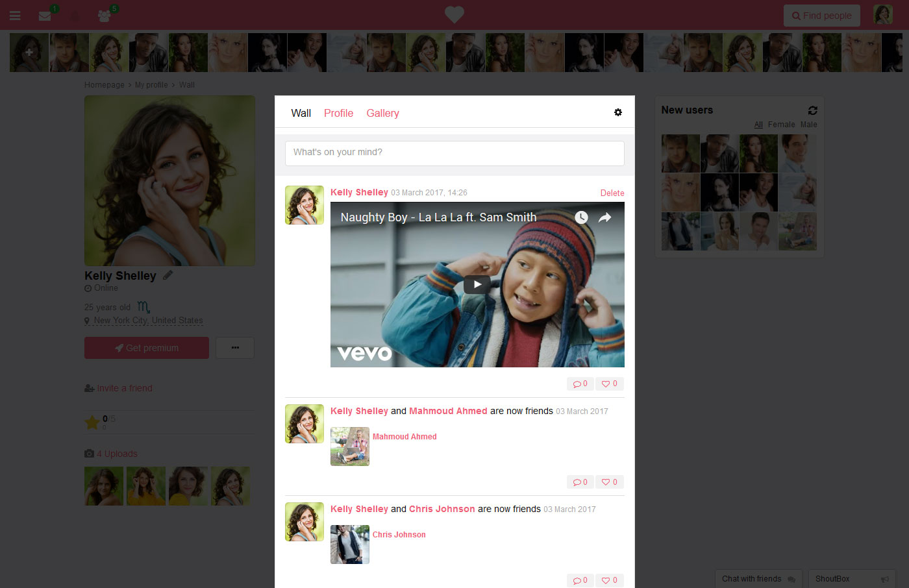Open the first uploaded photo thumbnail
The width and height of the screenshot is (909, 588).
(x=104, y=486)
